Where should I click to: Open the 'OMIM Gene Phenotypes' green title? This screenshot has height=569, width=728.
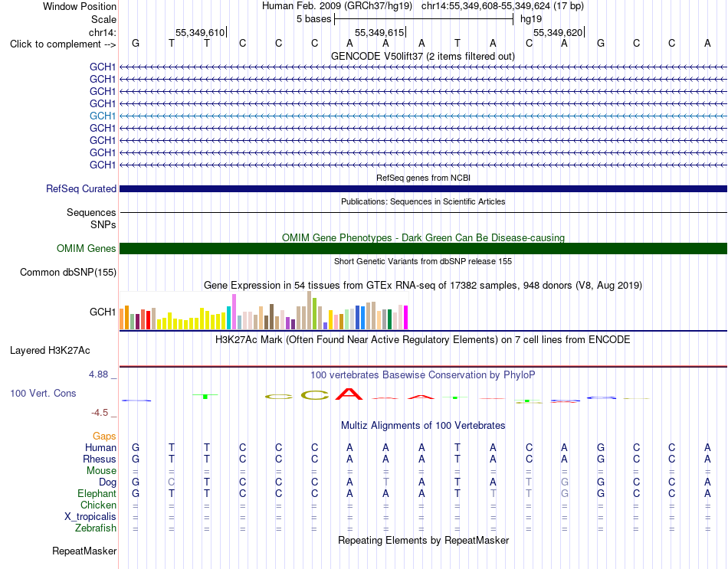pos(424,237)
